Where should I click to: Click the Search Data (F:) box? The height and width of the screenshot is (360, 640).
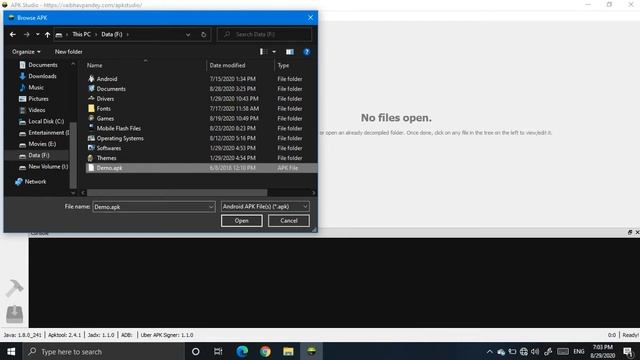click(x=264, y=35)
